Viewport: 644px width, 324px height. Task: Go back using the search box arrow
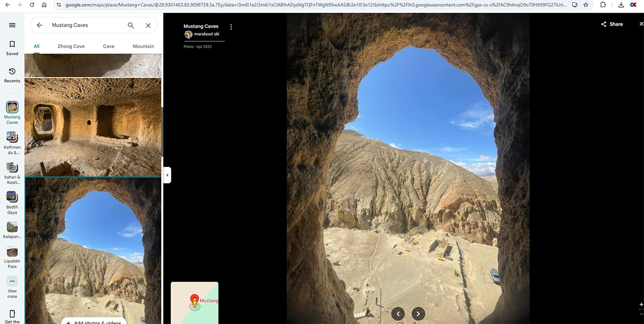click(39, 25)
